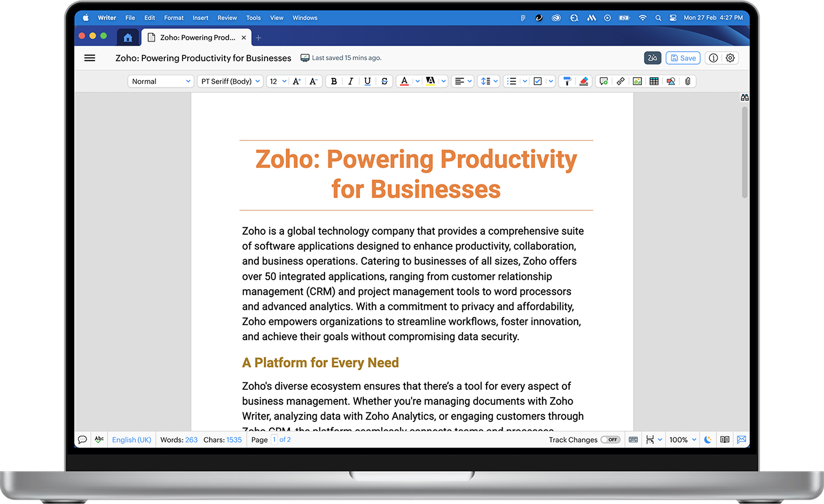Toggle italic formatting
This screenshot has height=504, width=824.
[x=350, y=81]
